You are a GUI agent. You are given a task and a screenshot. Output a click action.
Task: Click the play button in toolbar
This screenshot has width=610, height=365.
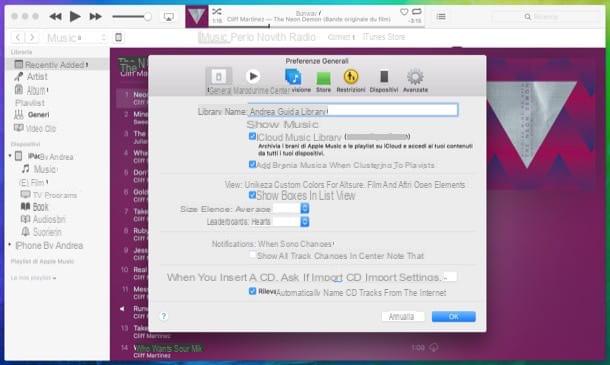coord(75,16)
